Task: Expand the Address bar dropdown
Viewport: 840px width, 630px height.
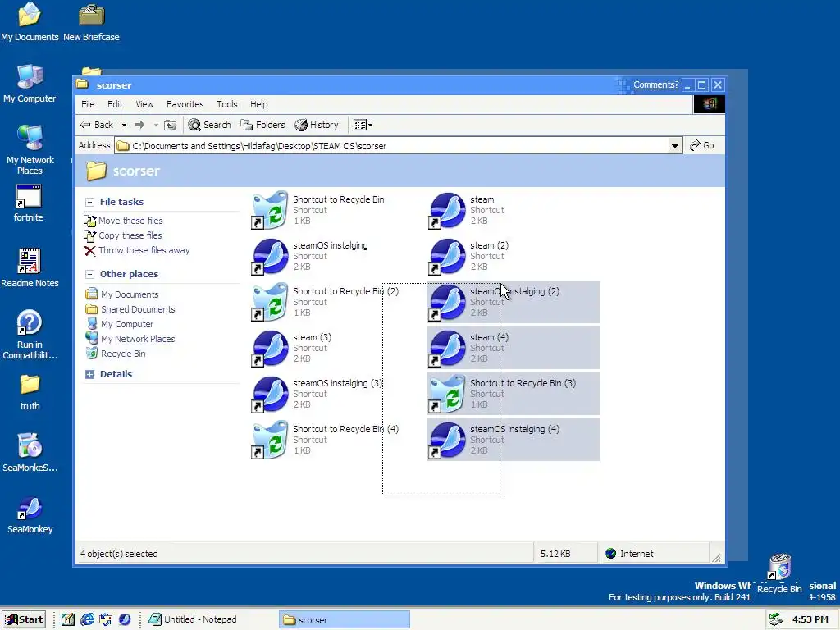Action: 675,146
